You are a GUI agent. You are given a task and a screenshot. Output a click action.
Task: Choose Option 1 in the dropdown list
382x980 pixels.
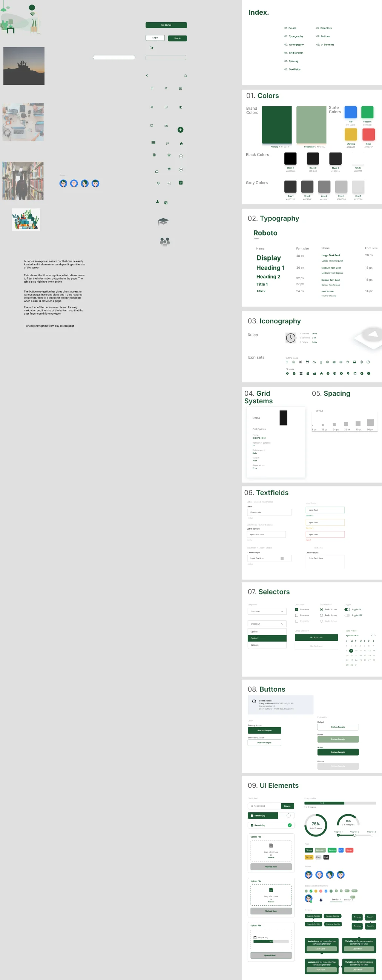[267, 631]
